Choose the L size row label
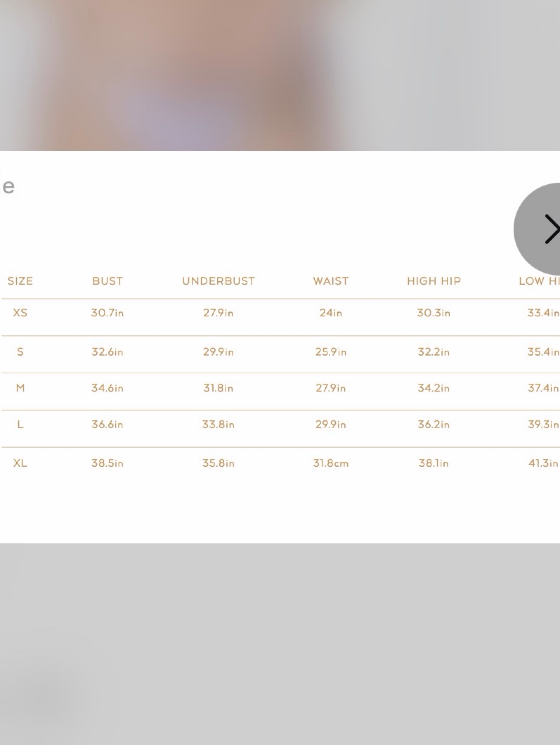560x745 pixels. (20, 424)
